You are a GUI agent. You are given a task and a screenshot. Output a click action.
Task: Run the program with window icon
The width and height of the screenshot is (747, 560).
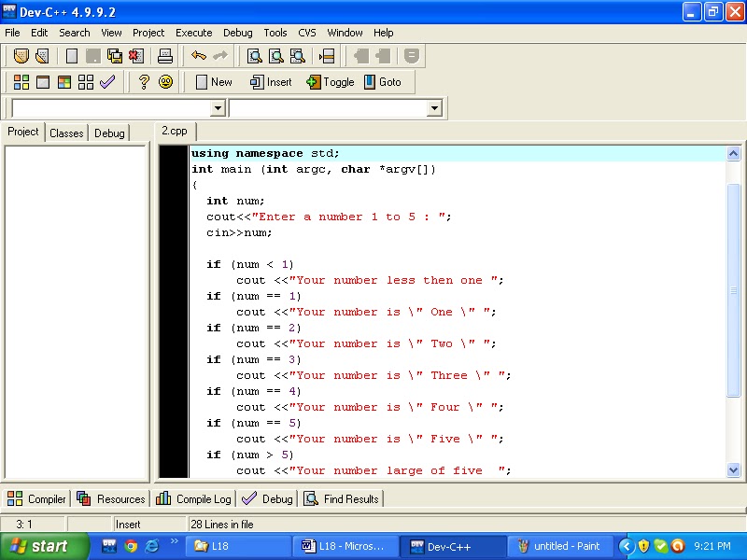(43, 82)
